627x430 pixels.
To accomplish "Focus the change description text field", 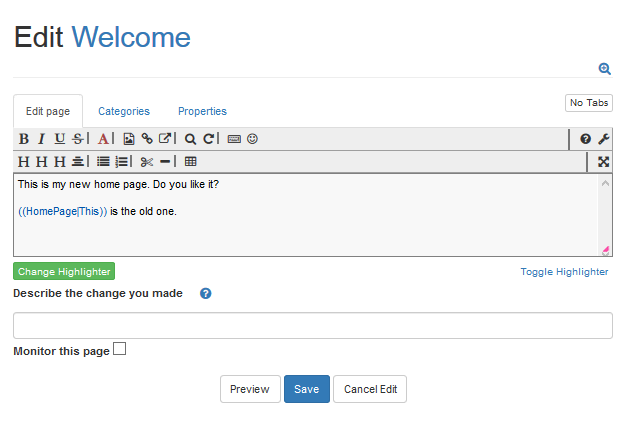I will (x=312, y=325).
